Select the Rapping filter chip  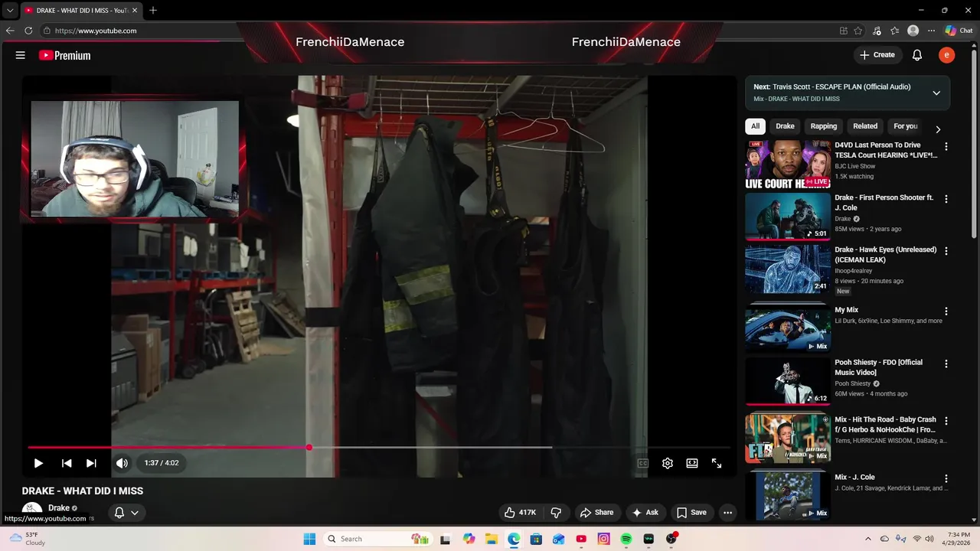(824, 126)
